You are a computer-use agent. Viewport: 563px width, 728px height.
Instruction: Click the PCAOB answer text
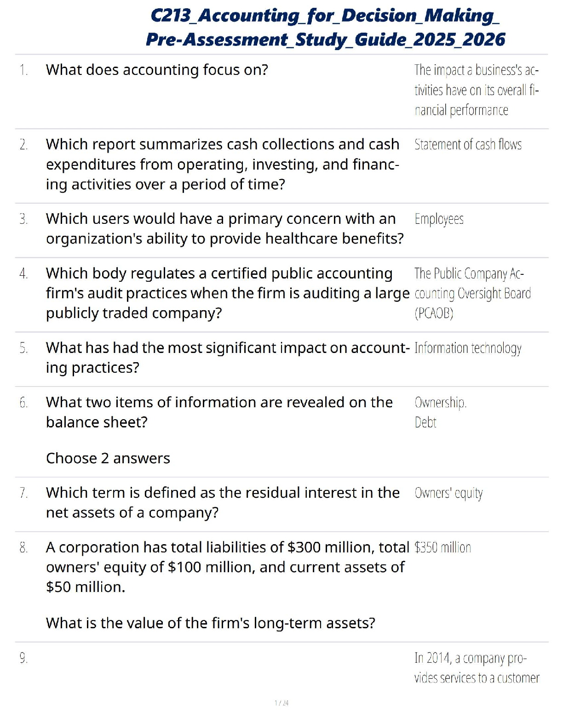[472, 293]
